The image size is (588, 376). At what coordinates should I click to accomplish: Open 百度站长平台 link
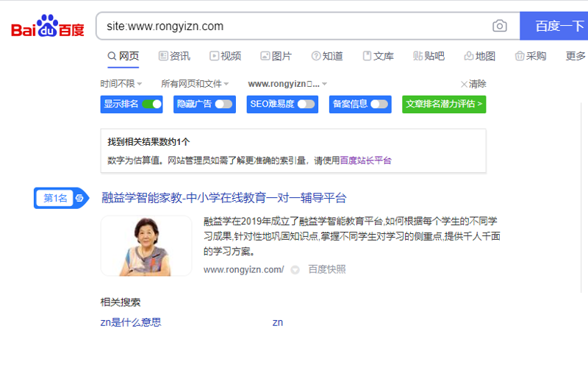click(x=365, y=160)
